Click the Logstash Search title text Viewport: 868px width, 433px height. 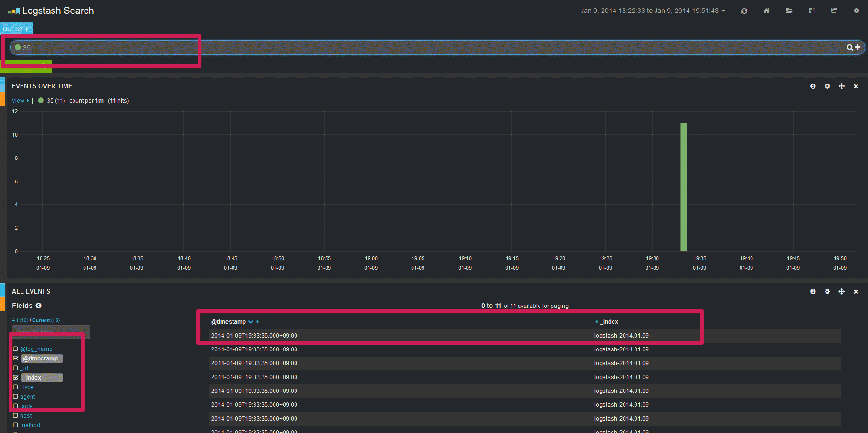[x=58, y=11]
